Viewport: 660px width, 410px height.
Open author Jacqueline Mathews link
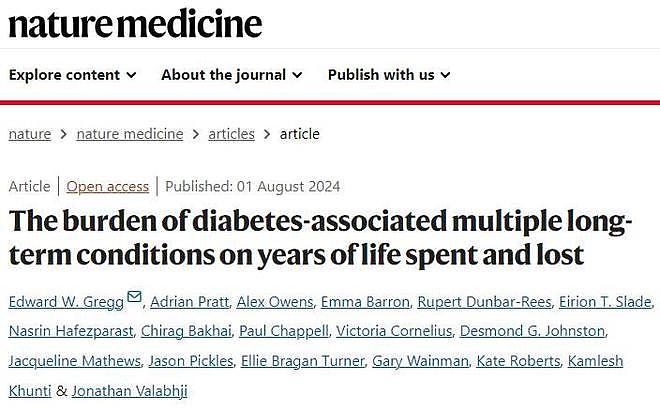[75, 361]
